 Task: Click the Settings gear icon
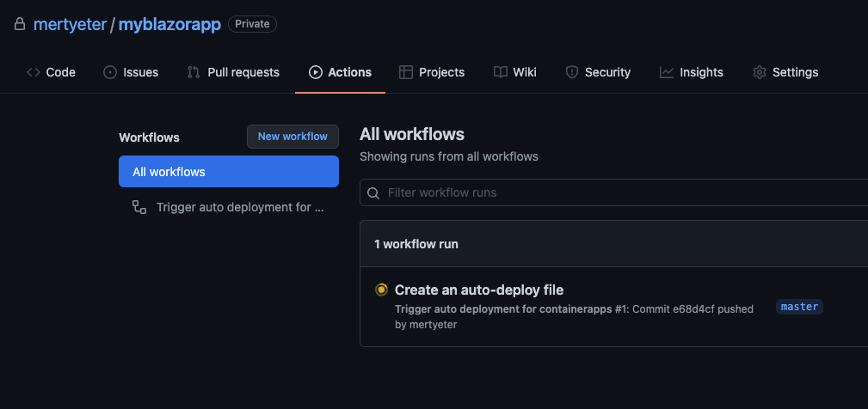[760, 72]
